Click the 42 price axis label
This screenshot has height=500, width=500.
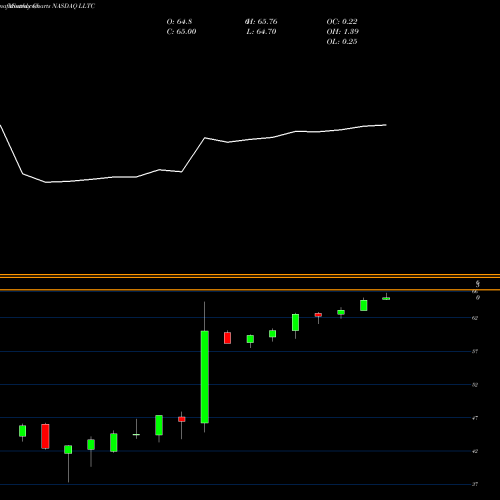475,451
